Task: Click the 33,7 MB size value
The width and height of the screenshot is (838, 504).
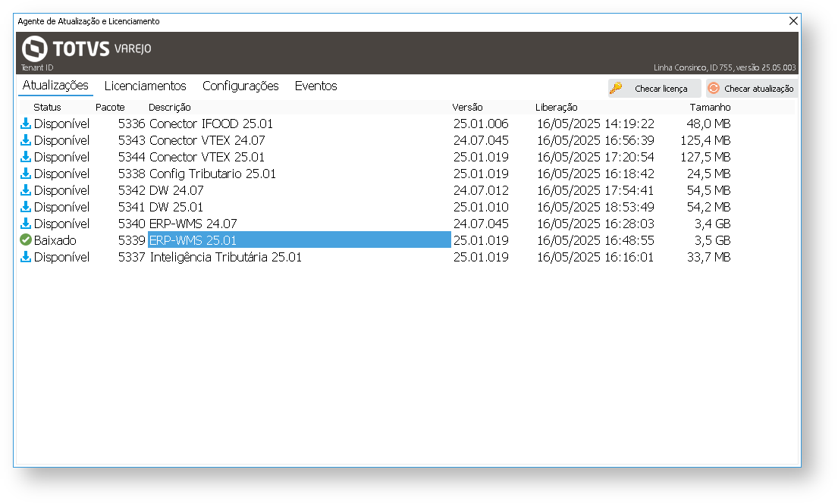Action: (x=708, y=257)
